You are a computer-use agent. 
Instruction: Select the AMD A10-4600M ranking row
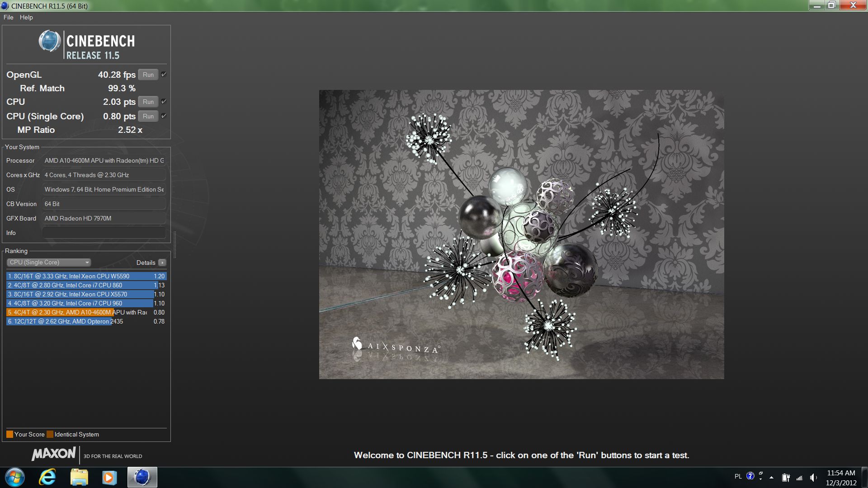coord(86,312)
